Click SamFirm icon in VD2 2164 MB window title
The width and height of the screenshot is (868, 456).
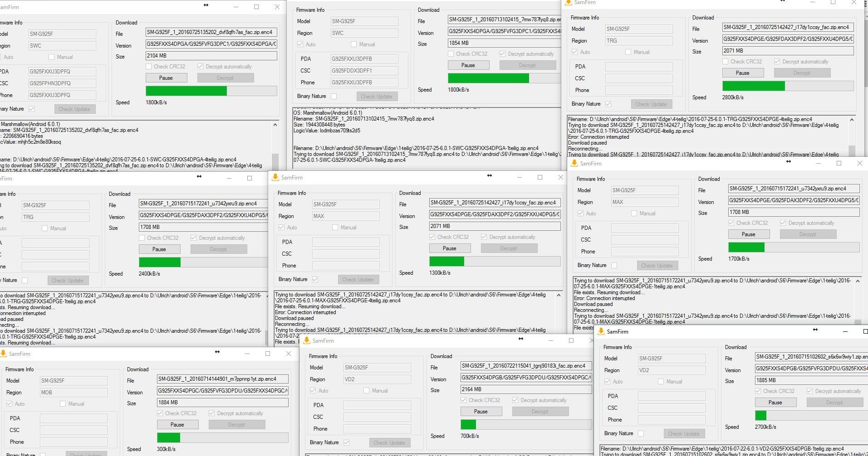(306, 341)
